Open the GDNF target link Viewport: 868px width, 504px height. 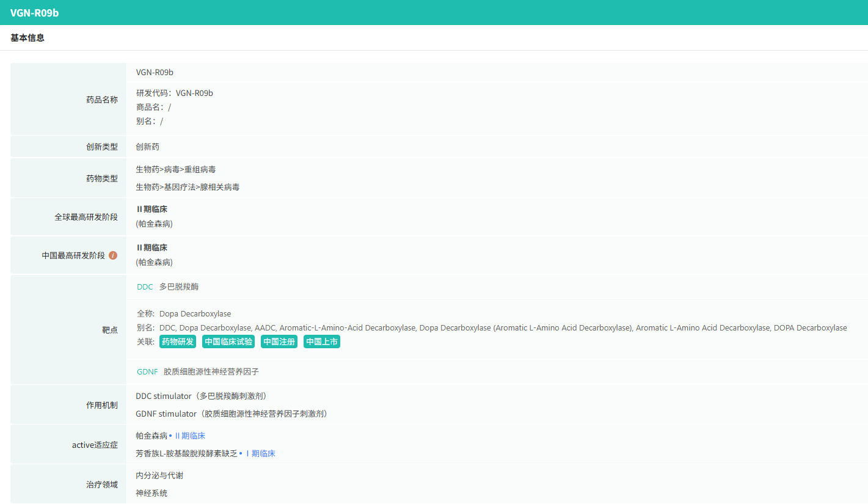pos(147,371)
